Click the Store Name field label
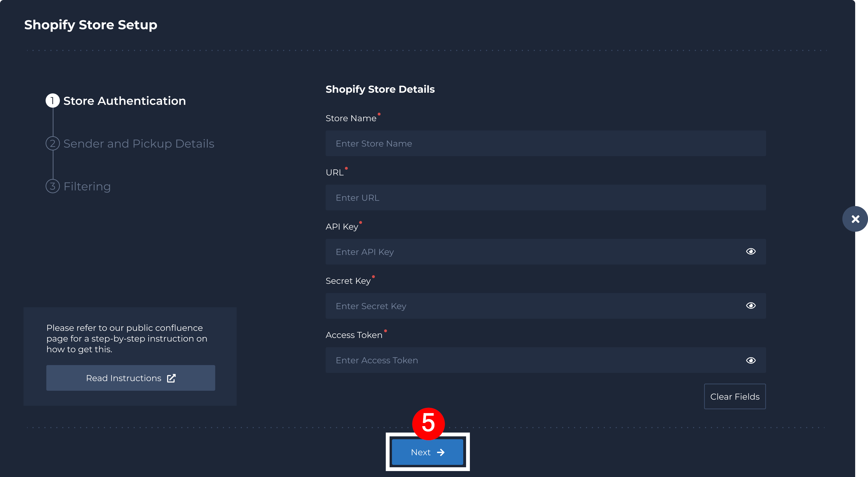Image resolution: width=868 pixels, height=477 pixels. [351, 118]
